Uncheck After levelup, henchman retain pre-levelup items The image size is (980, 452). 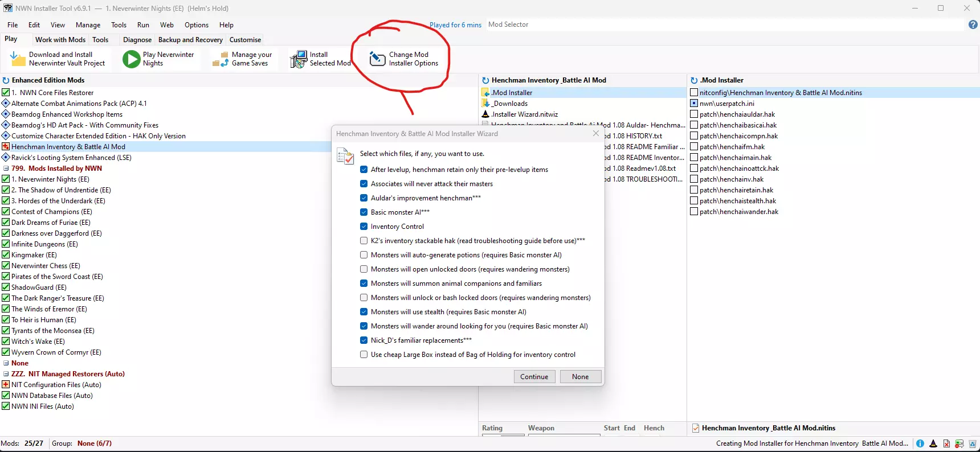click(x=364, y=170)
